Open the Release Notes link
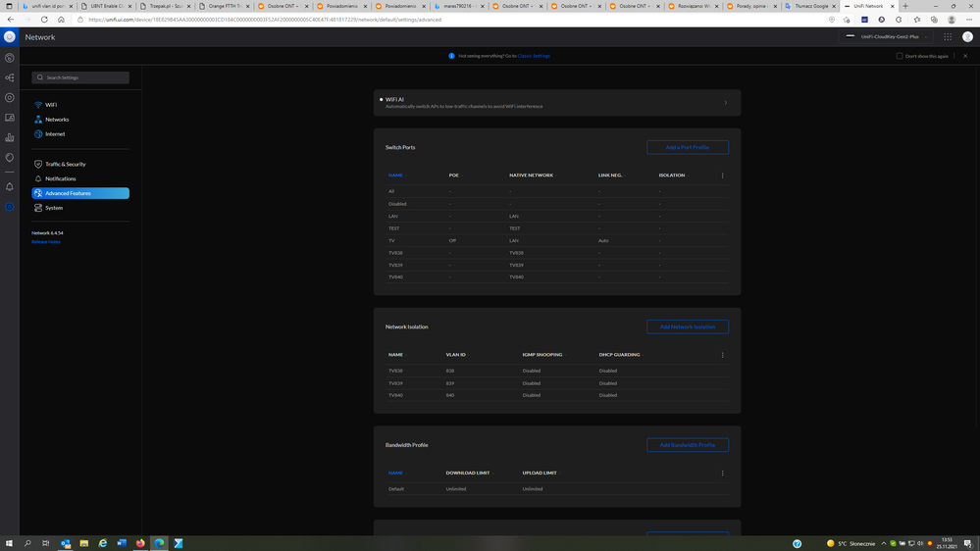Image resolution: width=980 pixels, height=551 pixels. coord(46,241)
